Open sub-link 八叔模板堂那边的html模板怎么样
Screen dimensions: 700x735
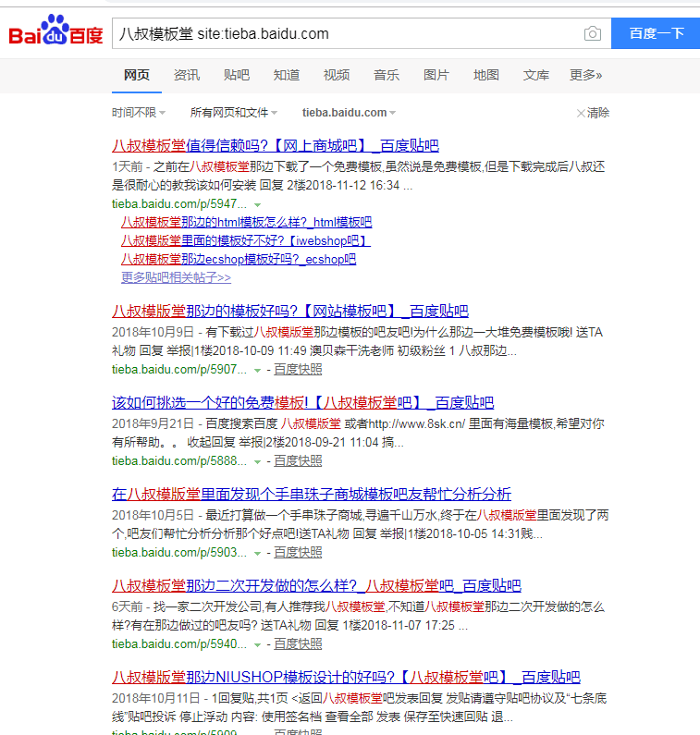click(246, 222)
